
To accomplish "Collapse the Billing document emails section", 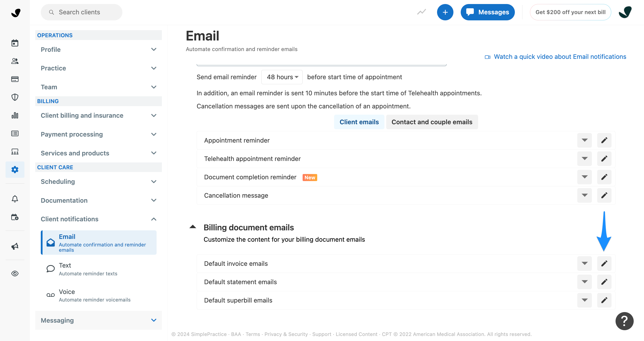I will tap(193, 227).
